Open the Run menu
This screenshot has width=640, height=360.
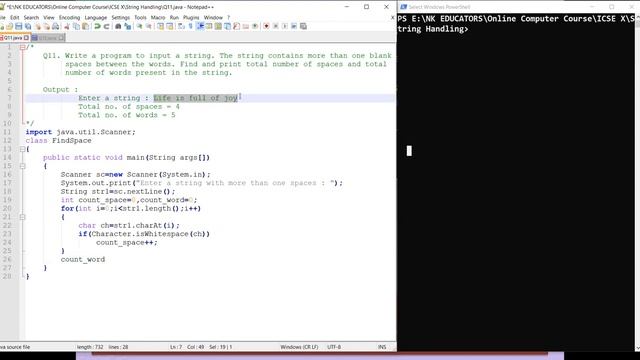click(174, 18)
